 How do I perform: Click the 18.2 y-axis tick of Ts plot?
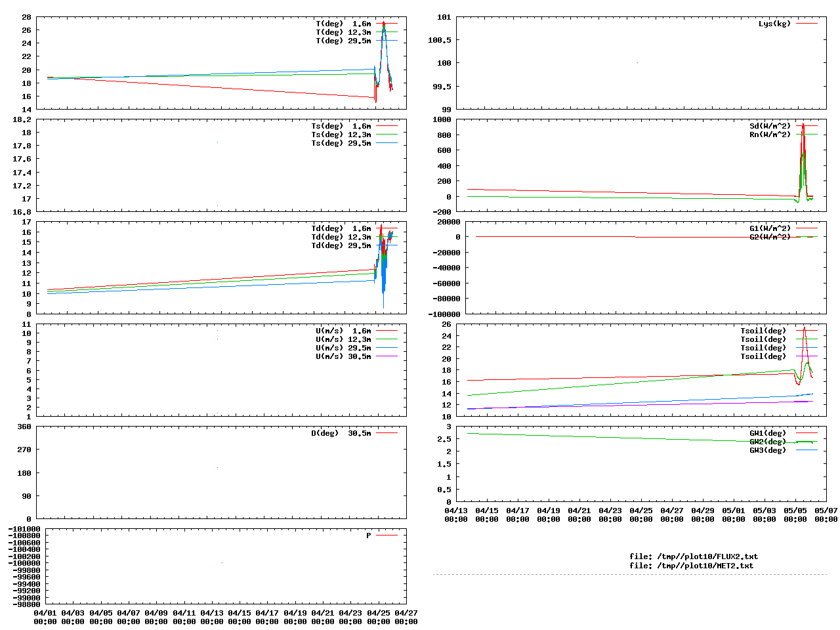(22, 119)
